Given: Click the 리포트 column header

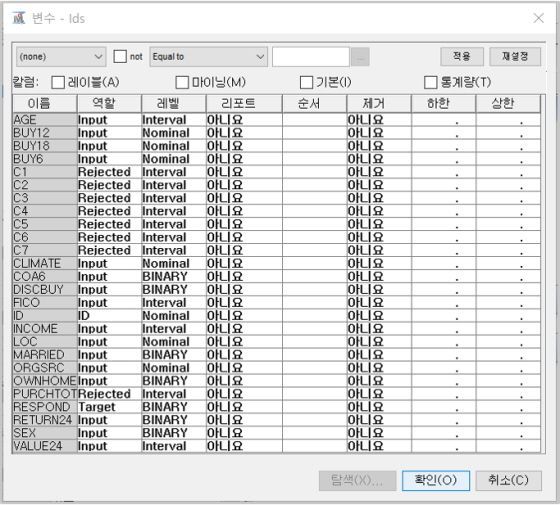Looking at the screenshot, I should (244, 104).
